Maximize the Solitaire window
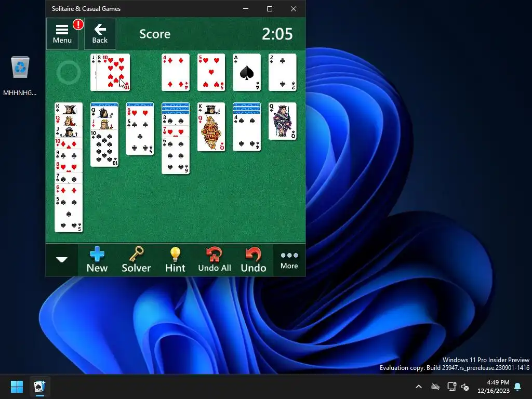 (x=270, y=9)
